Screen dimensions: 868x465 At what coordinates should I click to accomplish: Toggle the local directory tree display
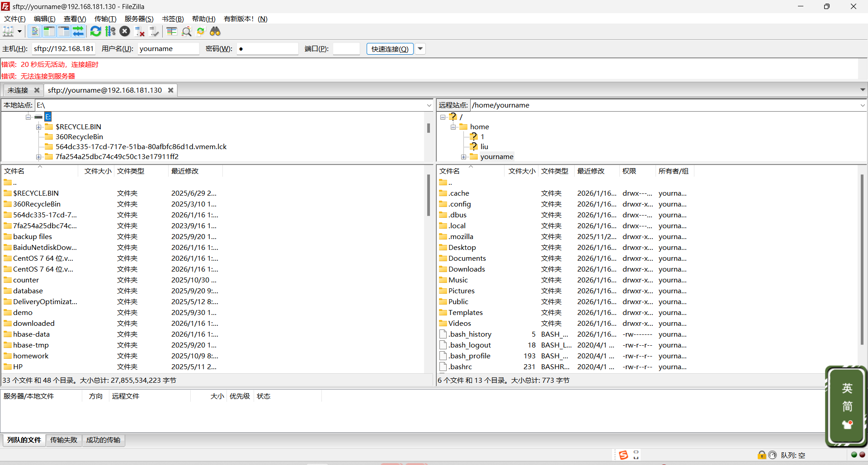tap(49, 31)
